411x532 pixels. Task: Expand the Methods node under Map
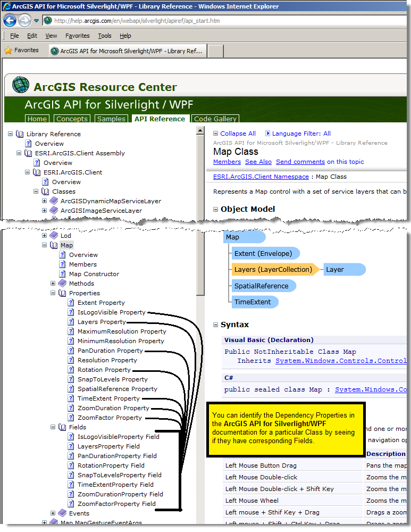point(53,283)
